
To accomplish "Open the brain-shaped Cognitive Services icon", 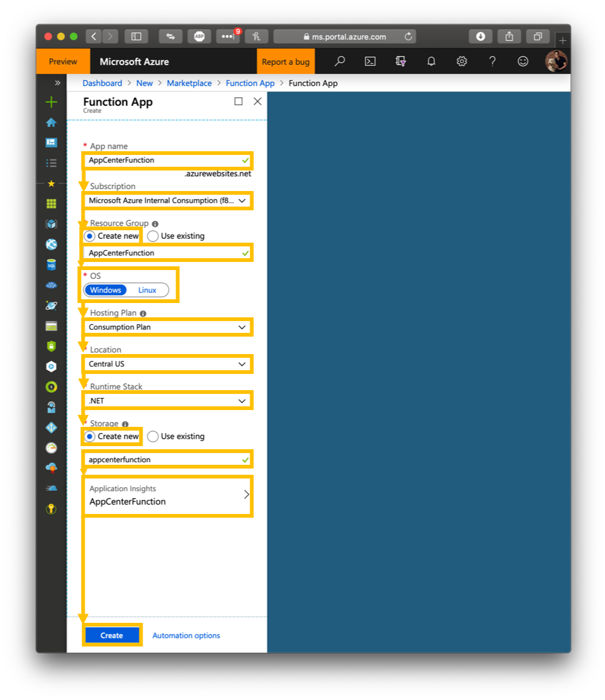I will (51, 285).
